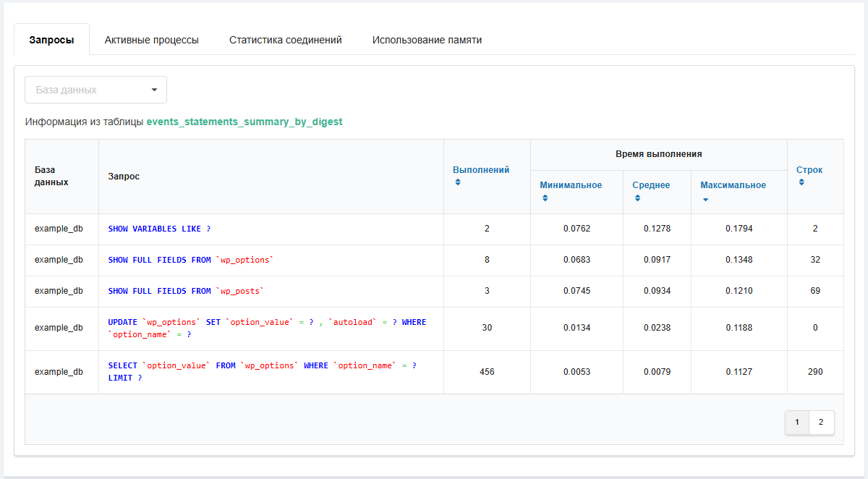Sort the table by Строк column
Image resolution: width=868 pixels, height=479 pixels.
point(801,181)
